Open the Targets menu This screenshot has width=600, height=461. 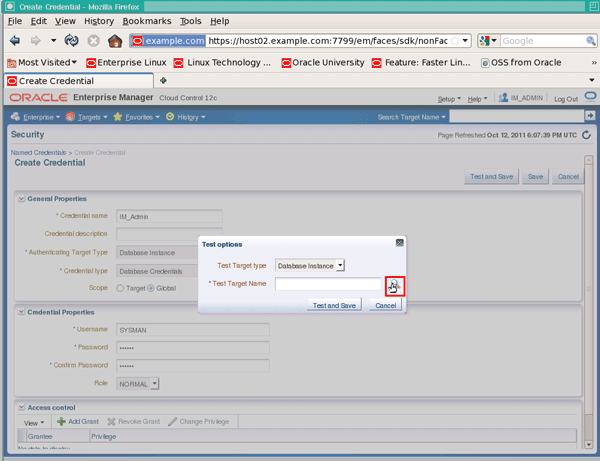(x=86, y=117)
